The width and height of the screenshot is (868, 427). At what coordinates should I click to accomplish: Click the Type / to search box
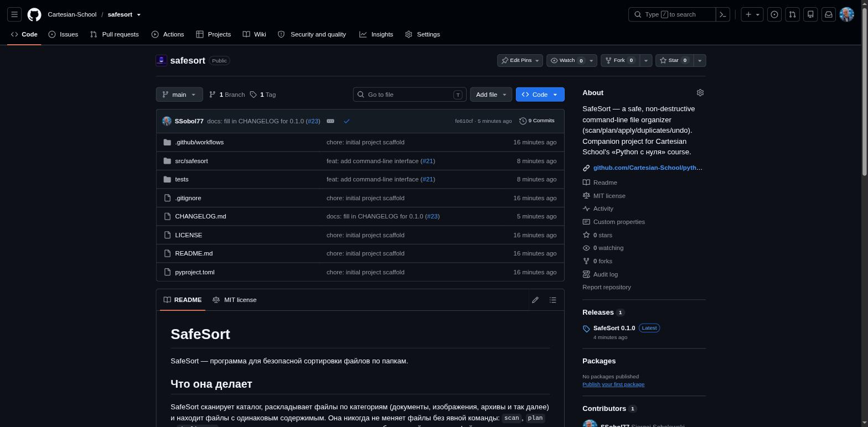click(x=671, y=14)
